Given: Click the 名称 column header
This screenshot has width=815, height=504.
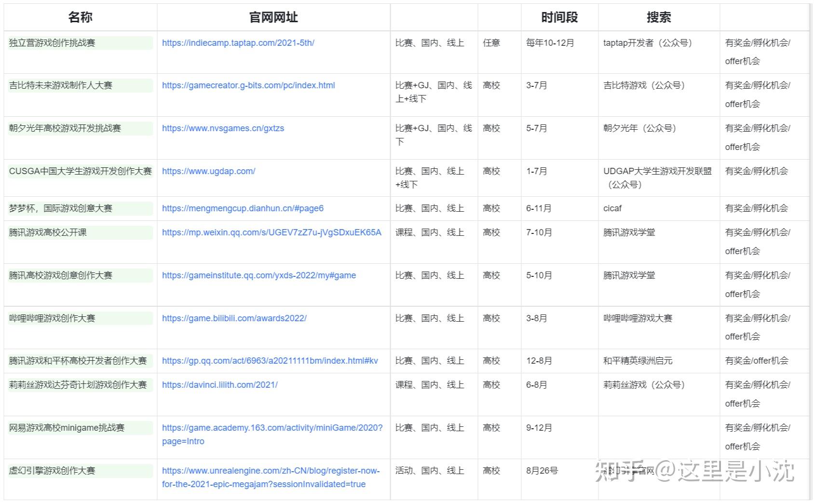Looking at the screenshot, I should pos(80,17).
